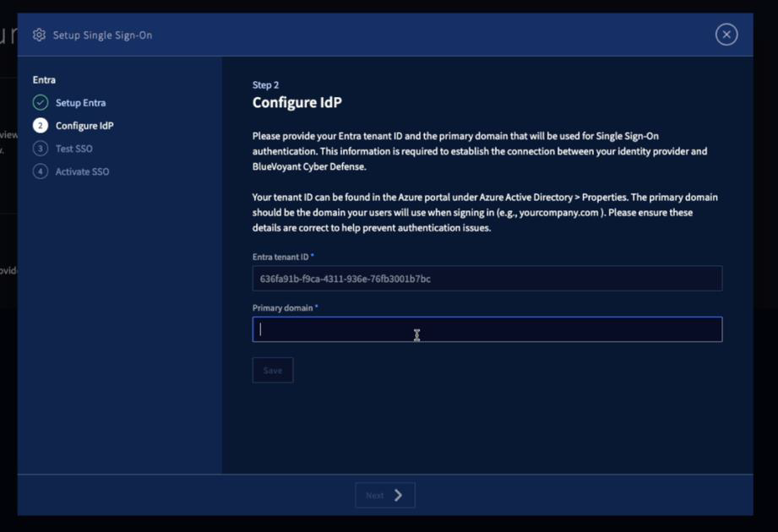Click the Entra heading in the sidebar
The height and width of the screenshot is (532, 778).
(x=44, y=80)
